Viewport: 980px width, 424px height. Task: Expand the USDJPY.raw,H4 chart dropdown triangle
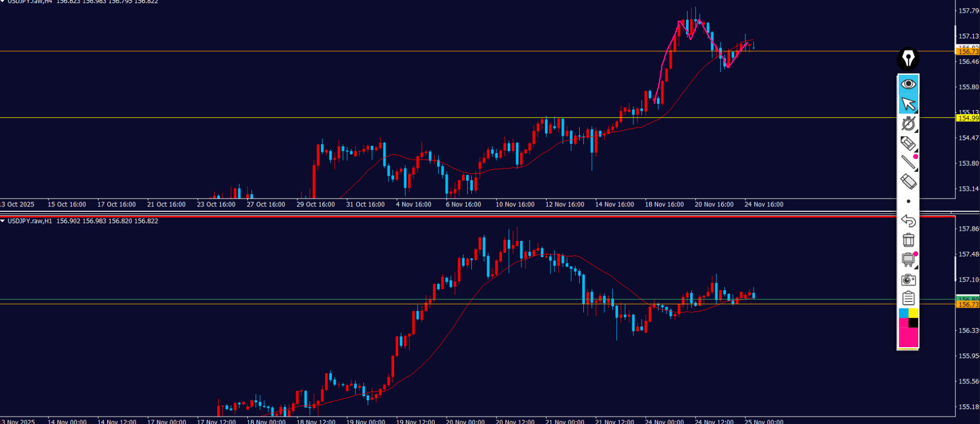[3, 2]
